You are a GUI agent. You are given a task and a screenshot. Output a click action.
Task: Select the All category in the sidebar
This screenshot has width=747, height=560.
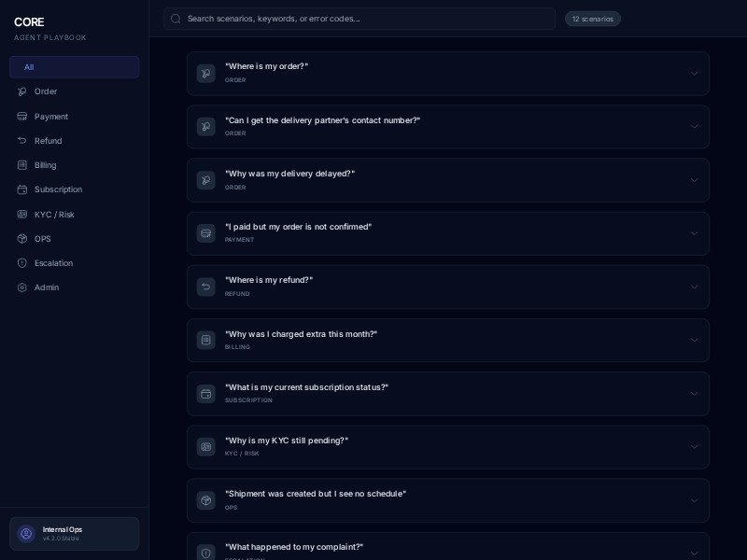tap(74, 67)
